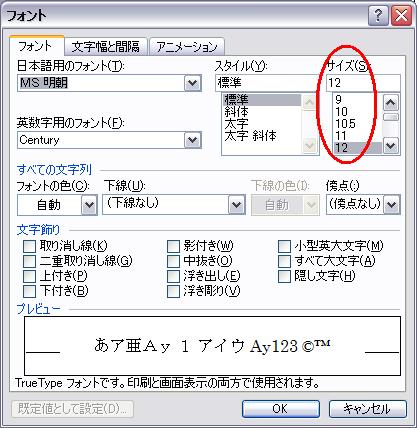
Task: Click the キャンセル button
Action: (368, 409)
